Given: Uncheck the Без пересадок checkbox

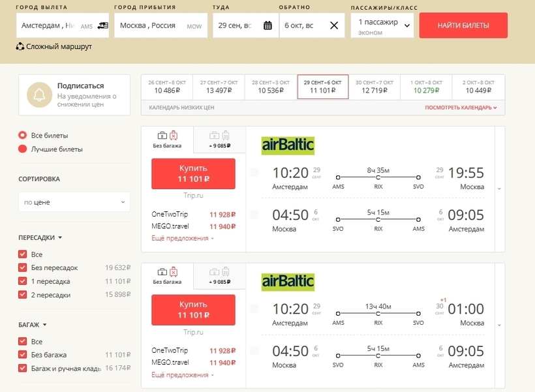Looking at the screenshot, I should pyautogui.click(x=23, y=268).
